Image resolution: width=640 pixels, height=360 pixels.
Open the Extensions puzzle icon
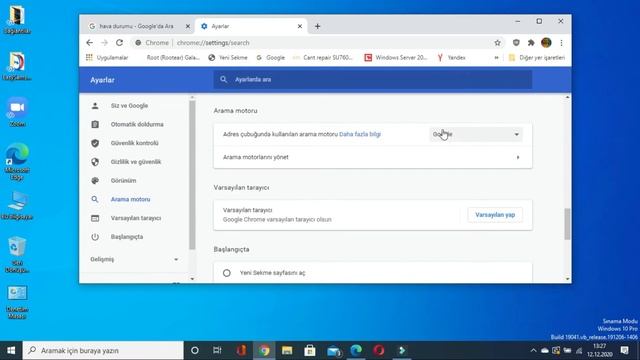pyautogui.click(x=531, y=42)
